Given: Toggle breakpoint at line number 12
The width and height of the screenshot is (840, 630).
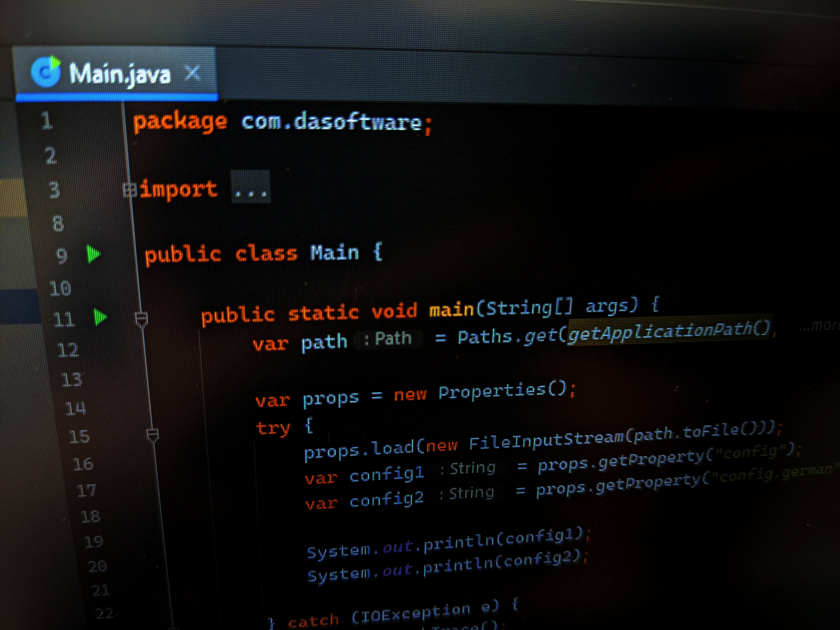Looking at the screenshot, I should tap(68, 350).
